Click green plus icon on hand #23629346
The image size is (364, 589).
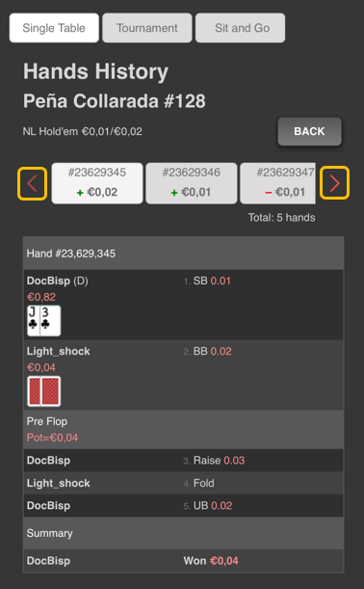click(174, 193)
